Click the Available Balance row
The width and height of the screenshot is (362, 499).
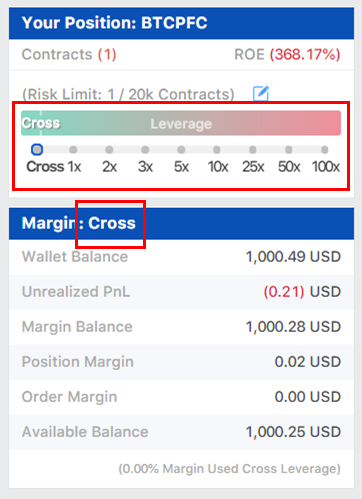[x=181, y=432]
